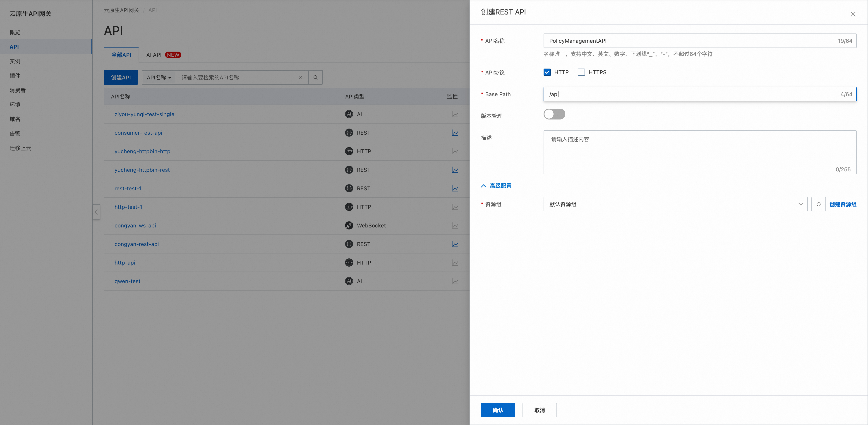Open the 插件 sidebar menu item

point(15,76)
